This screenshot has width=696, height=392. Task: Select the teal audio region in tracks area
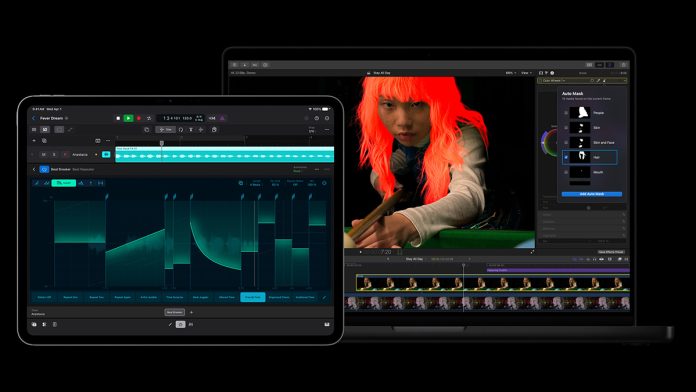click(x=225, y=154)
